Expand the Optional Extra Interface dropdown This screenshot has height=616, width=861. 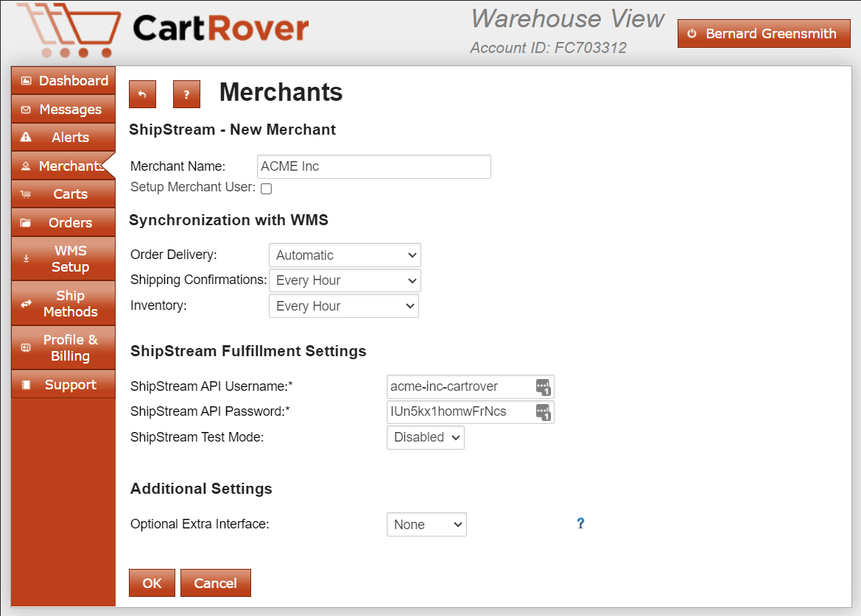426,525
